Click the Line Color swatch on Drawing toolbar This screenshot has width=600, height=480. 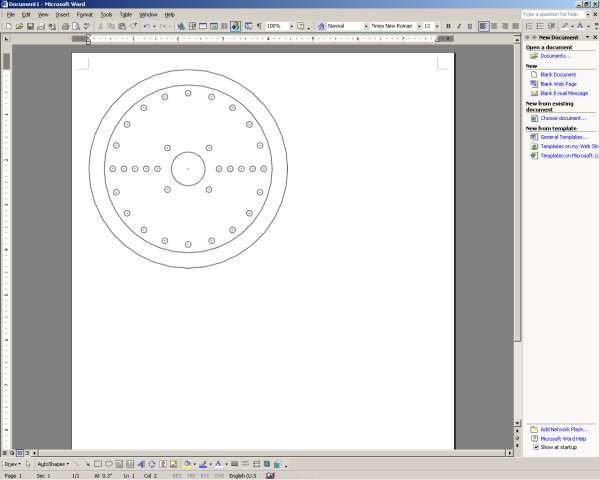pyautogui.click(x=203, y=464)
